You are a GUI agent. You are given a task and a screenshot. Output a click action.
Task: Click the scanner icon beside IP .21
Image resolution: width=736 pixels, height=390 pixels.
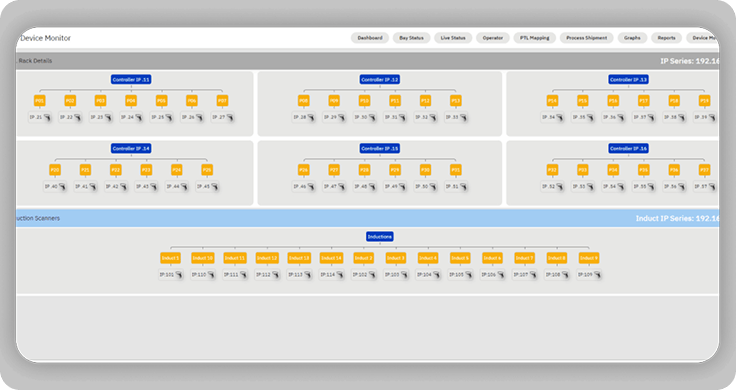(x=47, y=117)
